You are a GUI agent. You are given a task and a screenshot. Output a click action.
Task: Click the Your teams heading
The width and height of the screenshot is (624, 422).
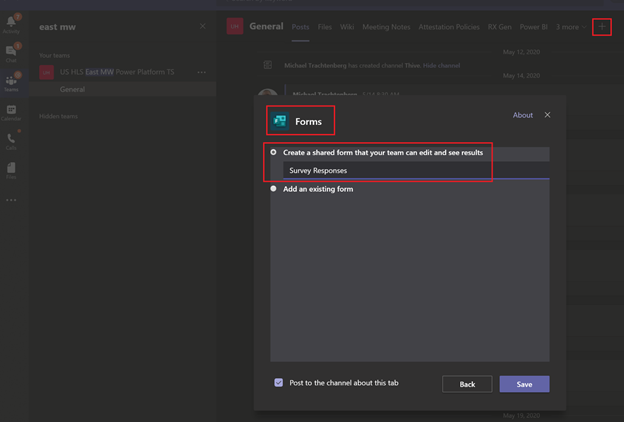(54, 55)
